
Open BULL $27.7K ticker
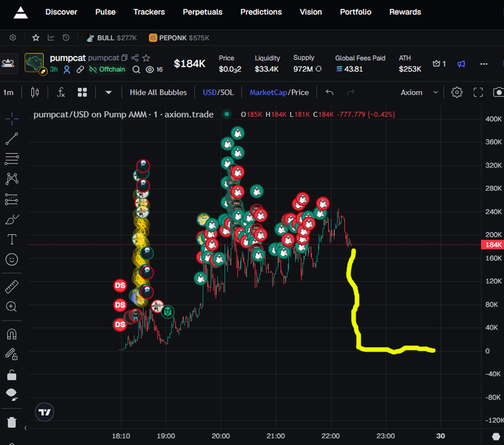pos(111,38)
